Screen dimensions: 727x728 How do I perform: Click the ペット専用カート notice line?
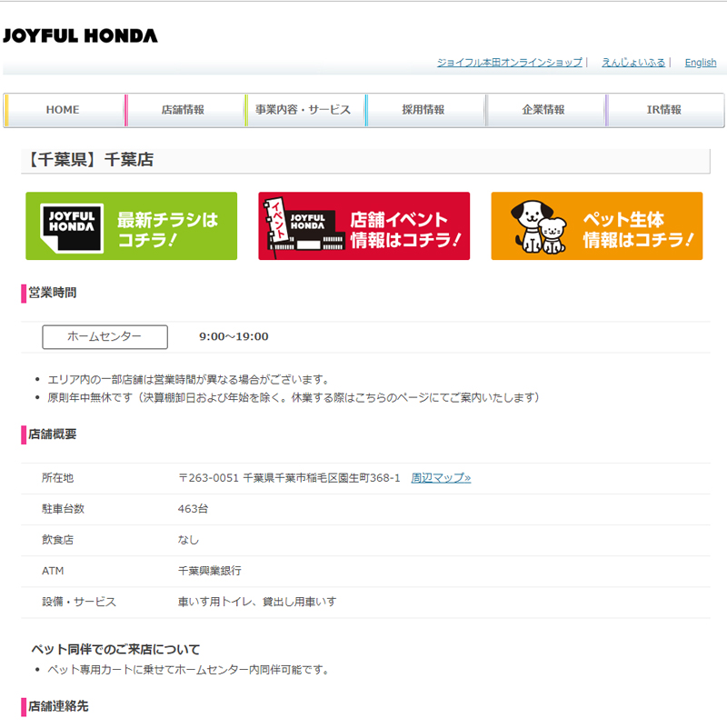pos(189,670)
